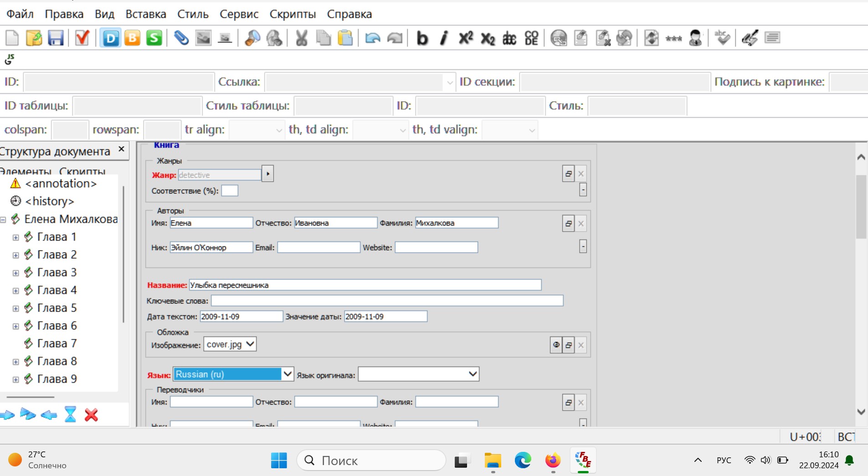Image resolution: width=868 pixels, height=476 pixels.
Task: Attach a binary file with the paperclip icon
Action: coord(181,38)
